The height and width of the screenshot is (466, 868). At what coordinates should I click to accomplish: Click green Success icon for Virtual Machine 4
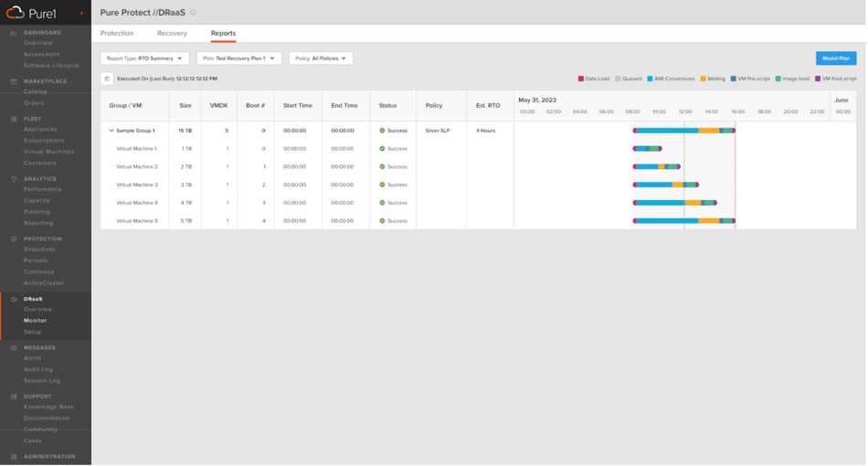[382, 203]
